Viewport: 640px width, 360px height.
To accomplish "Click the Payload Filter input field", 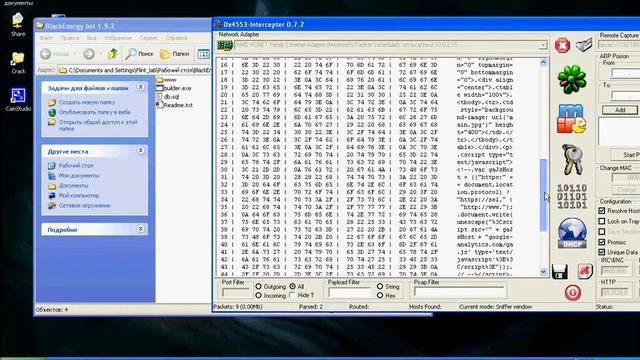I will [349, 292].
